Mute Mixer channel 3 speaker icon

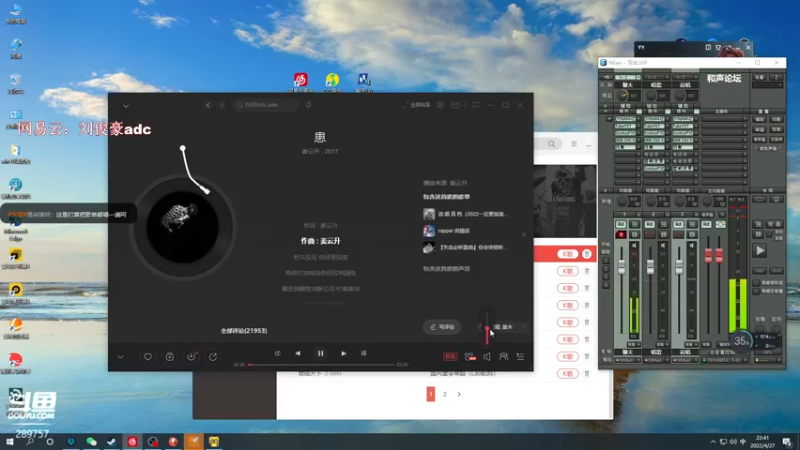pyautogui.click(x=692, y=245)
